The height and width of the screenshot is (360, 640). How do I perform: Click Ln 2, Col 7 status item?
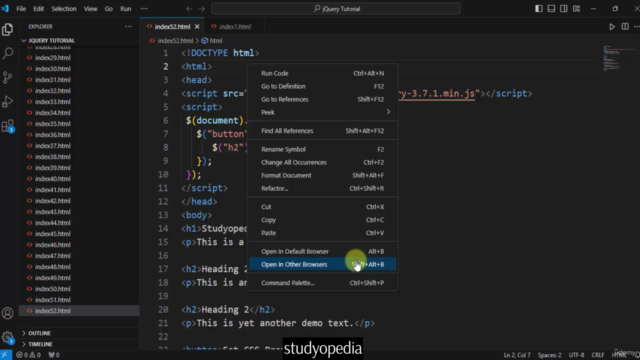pos(517,355)
